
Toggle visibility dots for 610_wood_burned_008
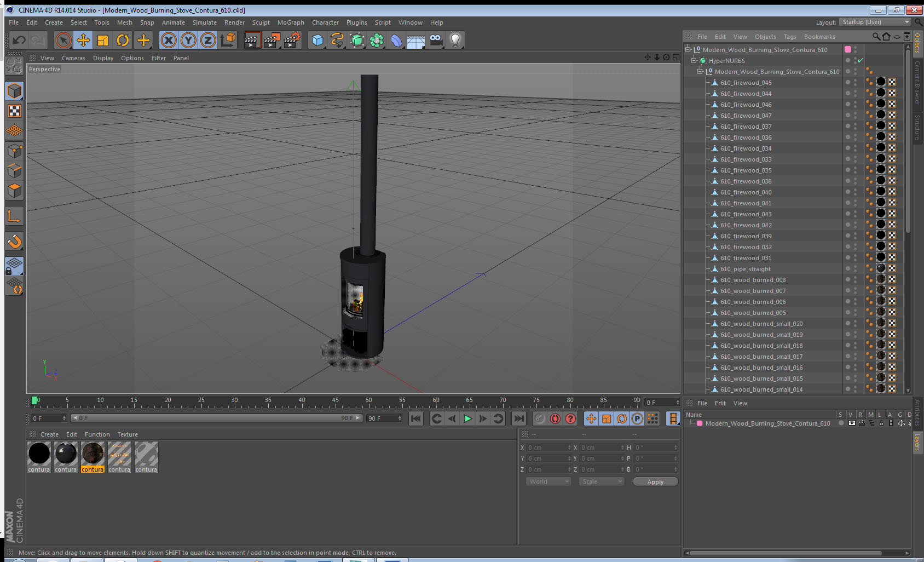[x=856, y=280]
